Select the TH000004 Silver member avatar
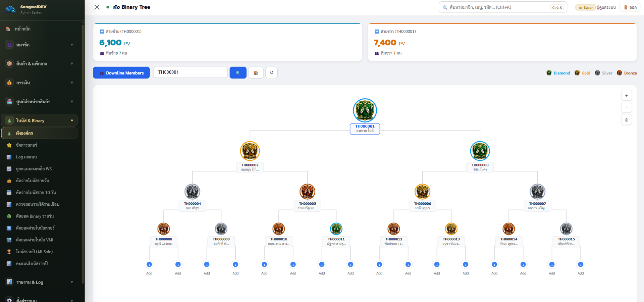 [193, 192]
